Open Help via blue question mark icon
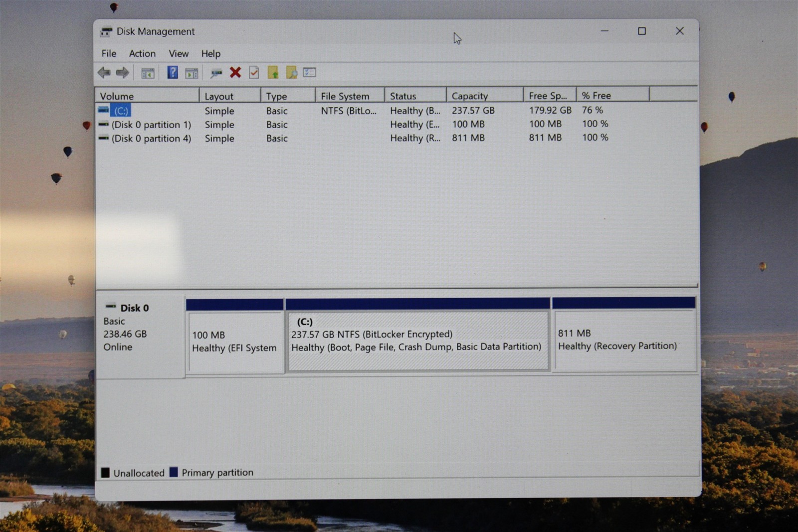The width and height of the screenshot is (798, 532). click(x=173, y=73)
